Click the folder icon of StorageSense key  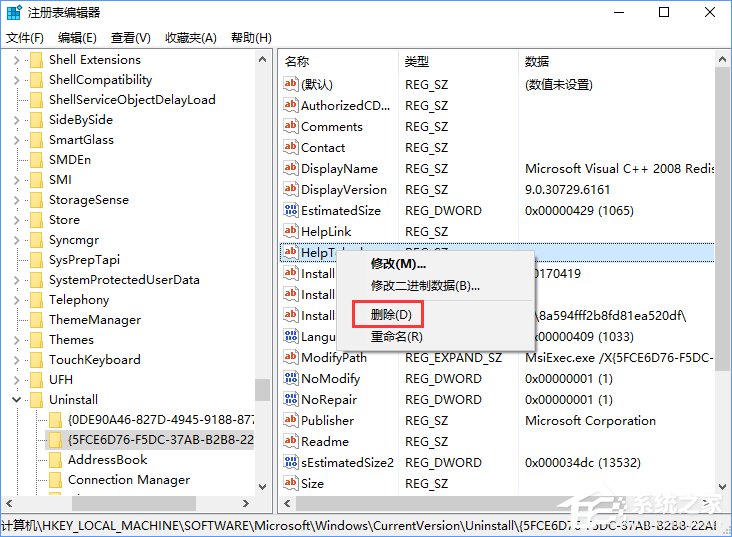pyautogui.click(x=36, y=200)
